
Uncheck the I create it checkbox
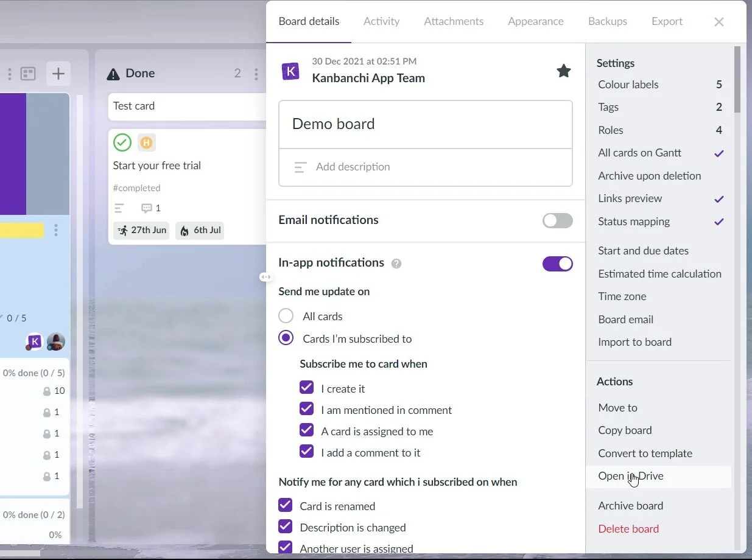306,388
